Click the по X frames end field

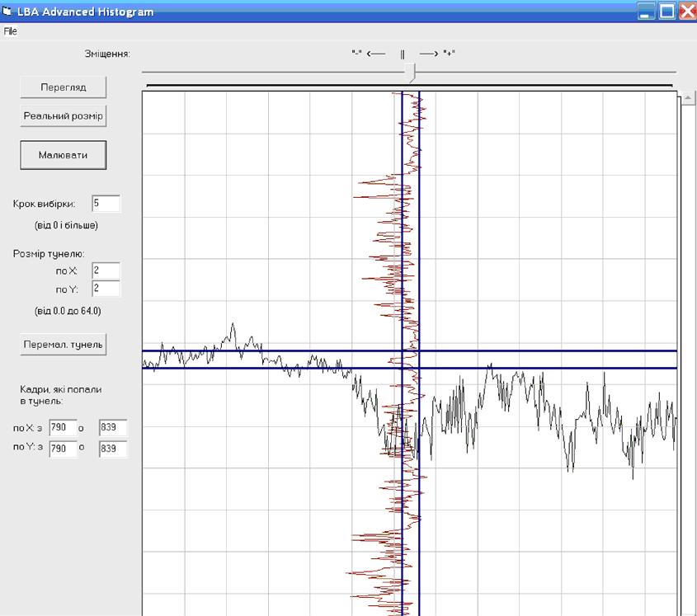(112, 427)
